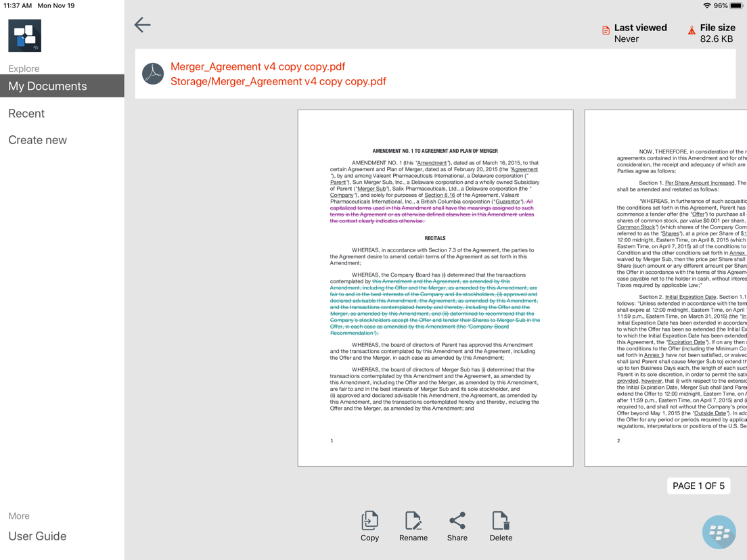Share the Merger Agreement PDF
The width and height of the screenshot is (747, 560).
457,521
